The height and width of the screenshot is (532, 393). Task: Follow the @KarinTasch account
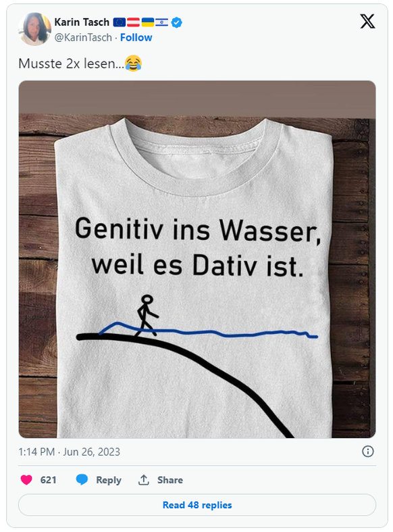pyautogui.click(x=136, y=37)
